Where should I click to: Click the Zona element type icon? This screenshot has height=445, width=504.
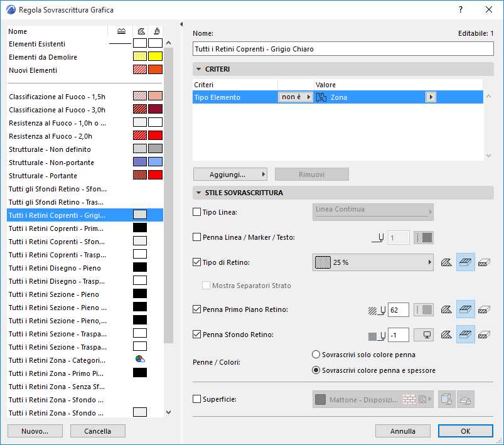coord(321,97)
